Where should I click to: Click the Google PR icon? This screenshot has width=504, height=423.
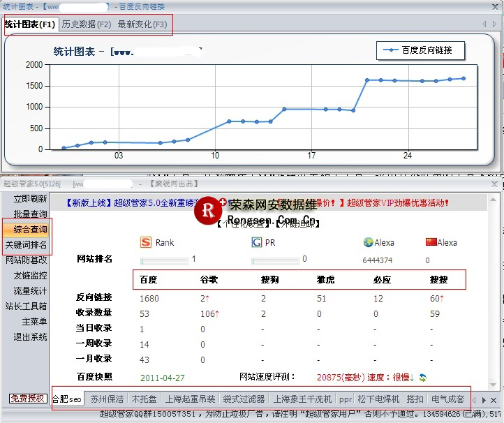click(257, 242)
